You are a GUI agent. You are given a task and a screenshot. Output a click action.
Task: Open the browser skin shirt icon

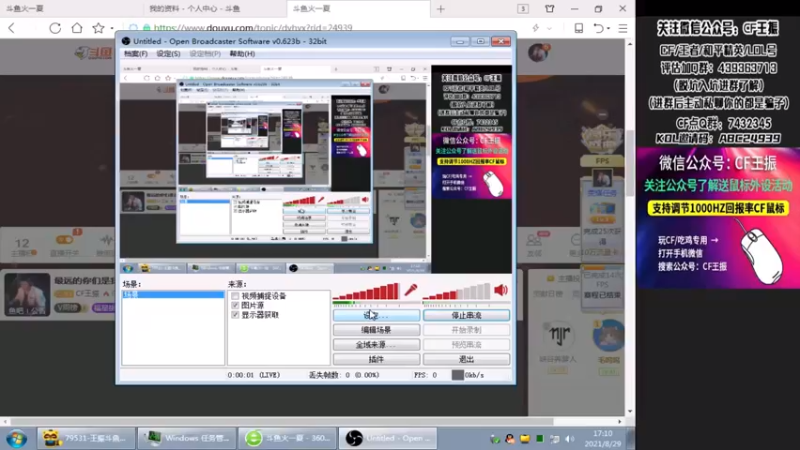coord(549,9)
